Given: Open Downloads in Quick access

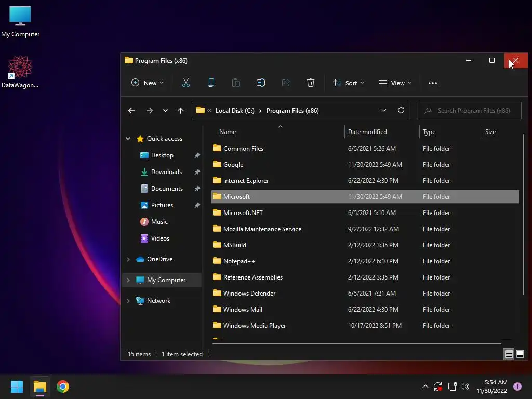Looking at the screenshot, I should [166, 172].
